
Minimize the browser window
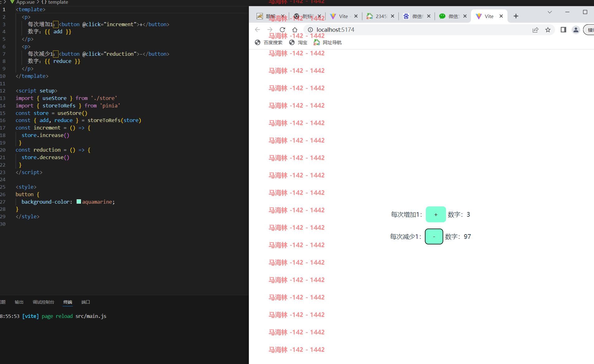(567, 12)
